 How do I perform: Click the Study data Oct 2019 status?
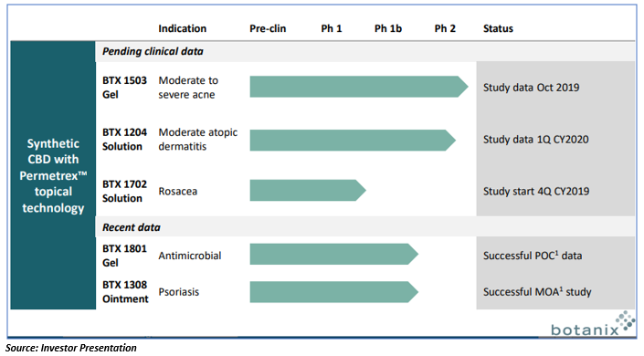531,88
